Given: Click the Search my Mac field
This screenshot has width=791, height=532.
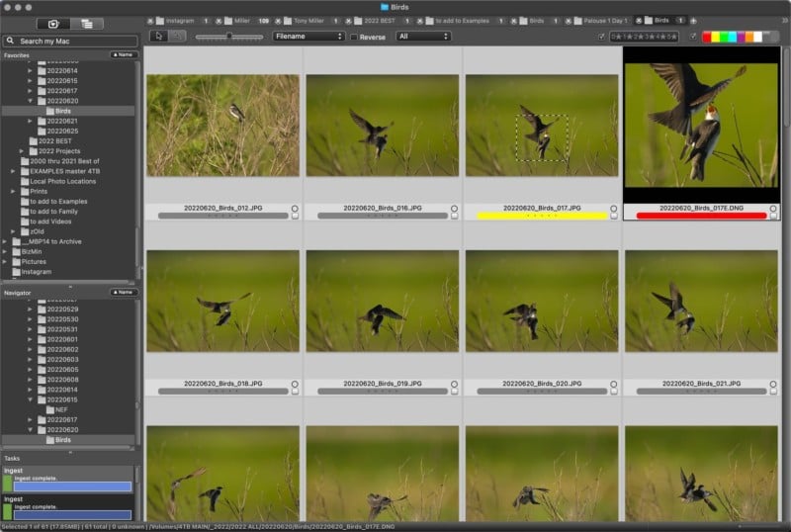Looking at the screenshot, I should pyautogui.click(x=70, y=41).
